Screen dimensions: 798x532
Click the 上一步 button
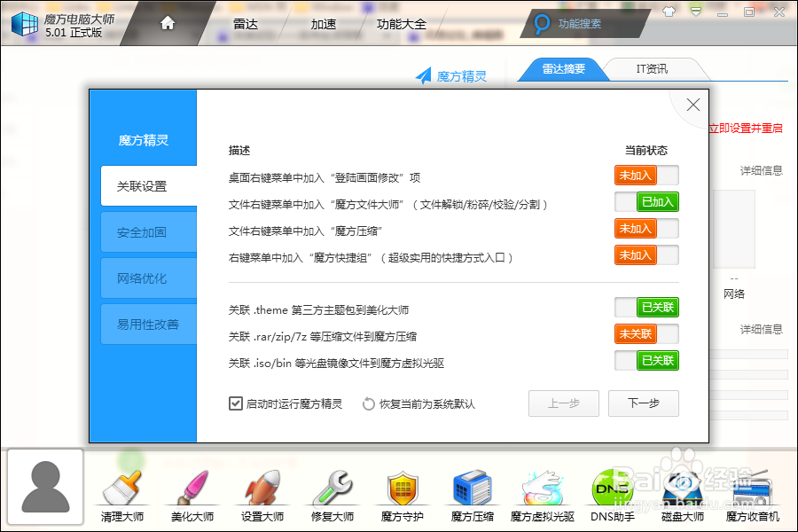pos(564,403)
